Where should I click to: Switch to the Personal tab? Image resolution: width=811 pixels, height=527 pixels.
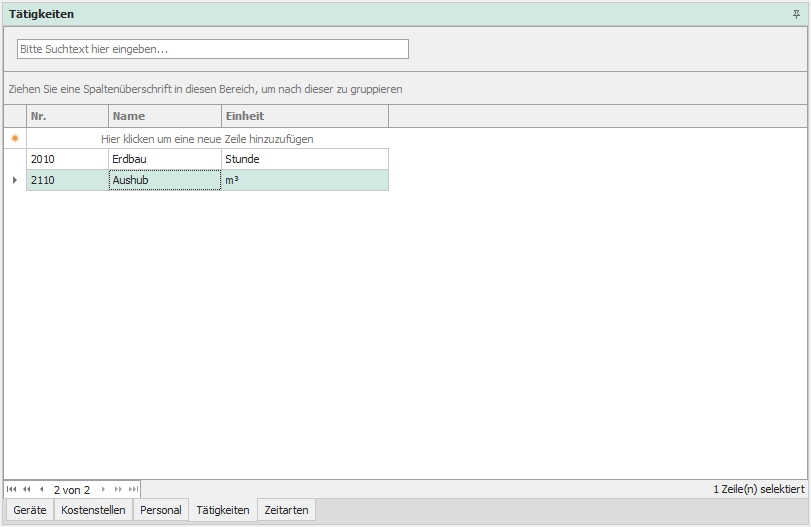[161, 510]
